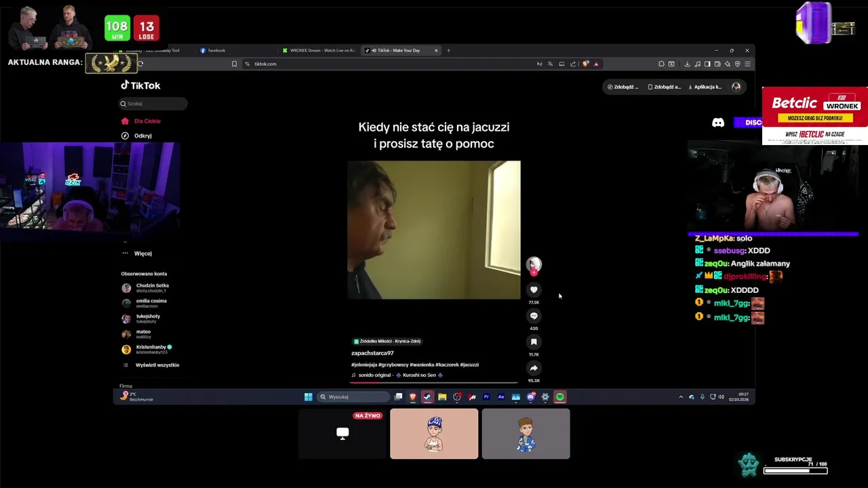This screenshot has width=868, height=488.
Task: Open Windows Start menu
Action: click(x=308, y=396)
